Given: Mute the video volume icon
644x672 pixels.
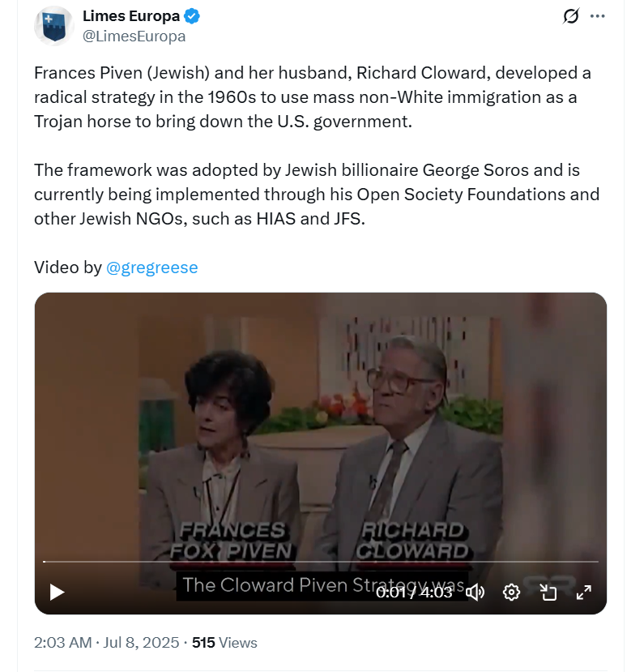Looking at the screenshot, I should (x=475, y=593).
